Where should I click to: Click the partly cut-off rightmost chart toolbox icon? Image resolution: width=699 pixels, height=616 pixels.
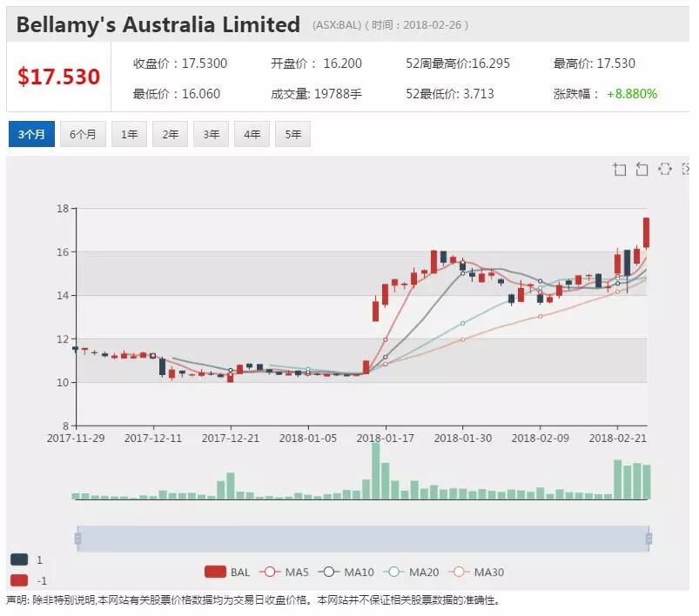[686, 170]
